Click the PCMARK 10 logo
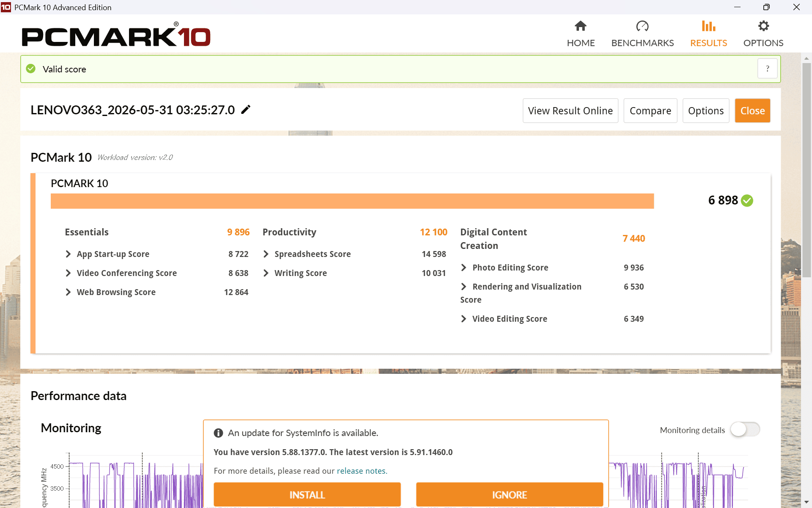812x508 pixels. (x=116, y=35)
